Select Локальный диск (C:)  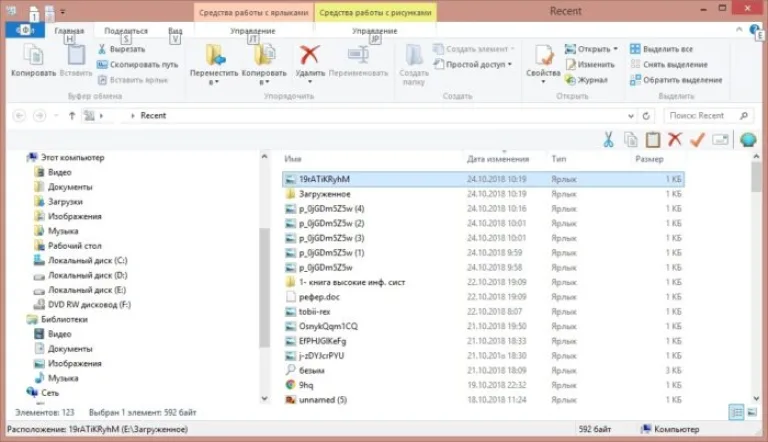(x=81, y=260)
